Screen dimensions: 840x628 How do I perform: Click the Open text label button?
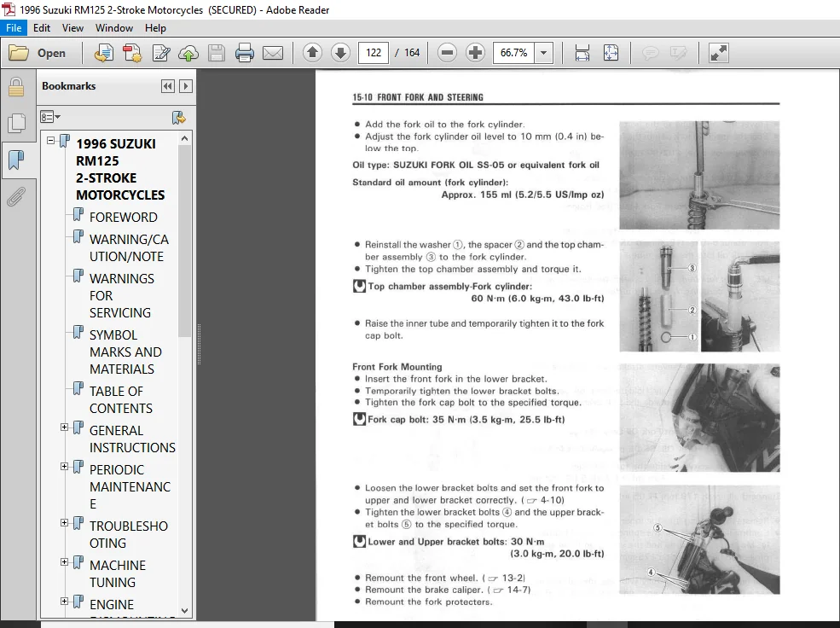(x=51, y=53)
